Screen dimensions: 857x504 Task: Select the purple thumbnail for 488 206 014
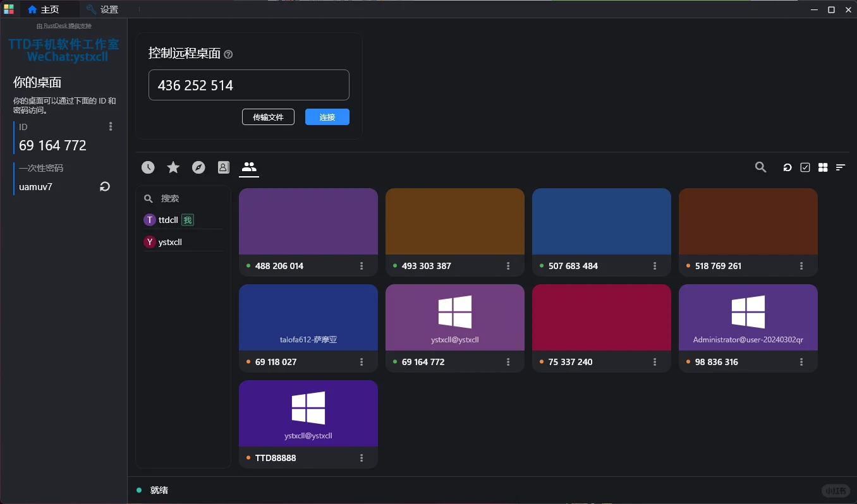click(308, 222)
